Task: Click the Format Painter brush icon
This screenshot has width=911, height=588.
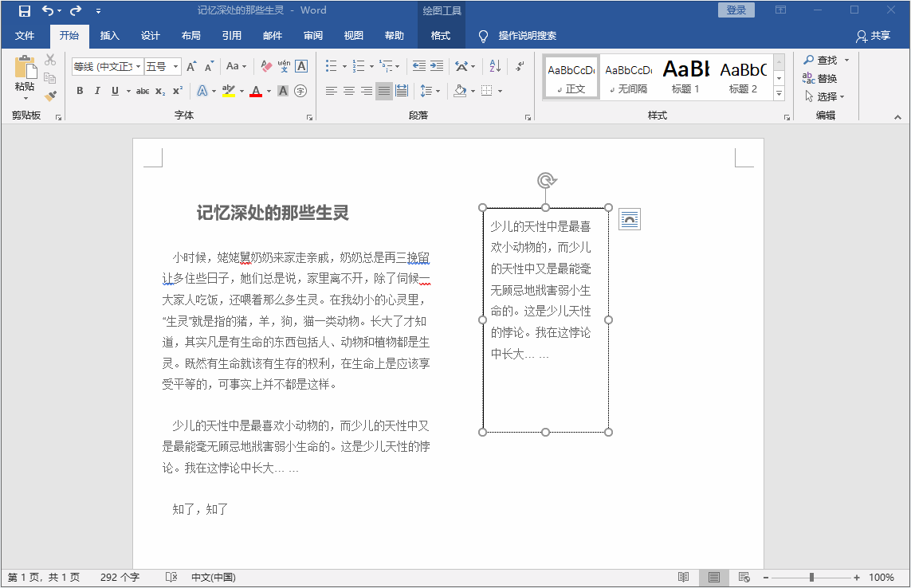Action: (50, 96)
